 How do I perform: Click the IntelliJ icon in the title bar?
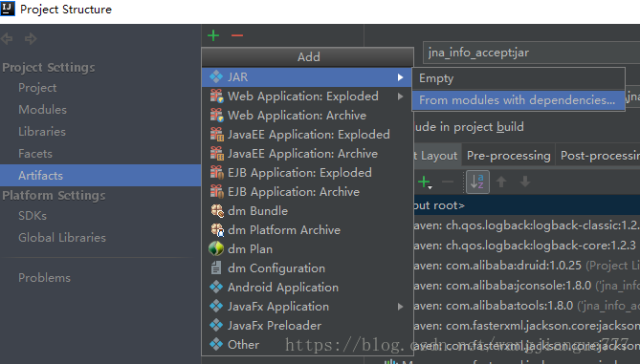point(8,9)
